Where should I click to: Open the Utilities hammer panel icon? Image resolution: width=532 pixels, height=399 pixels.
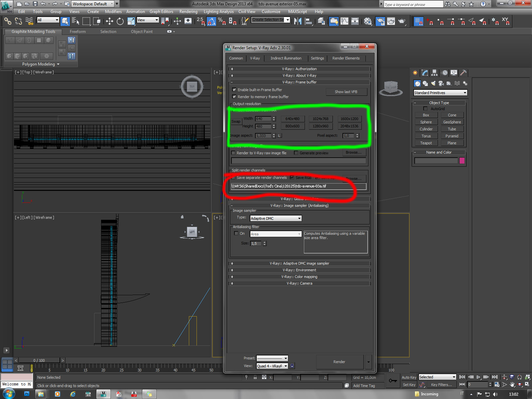(464, 73)
